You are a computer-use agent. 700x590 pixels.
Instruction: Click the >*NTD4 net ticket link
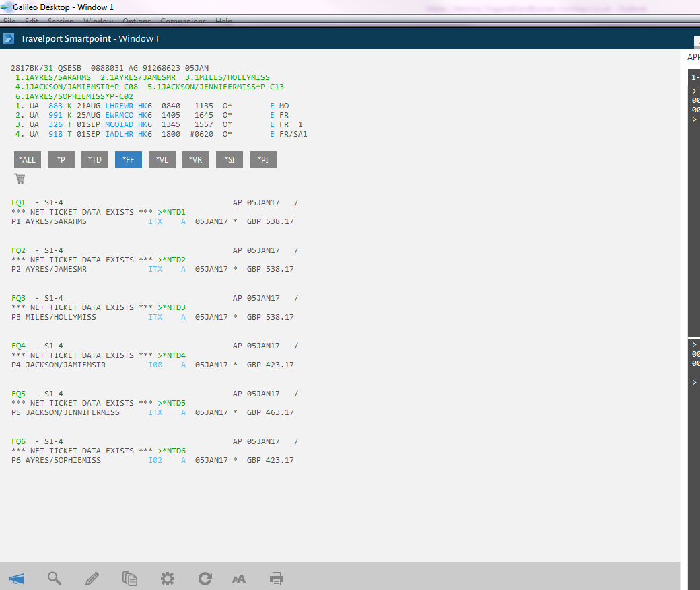click(172, 355)
